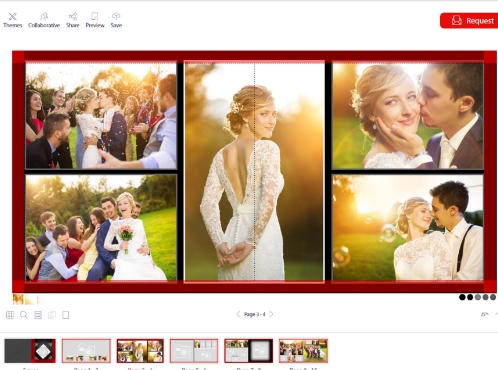Click the magnifier zoom icon
This screenshot has height=370, width=498.
24,315
